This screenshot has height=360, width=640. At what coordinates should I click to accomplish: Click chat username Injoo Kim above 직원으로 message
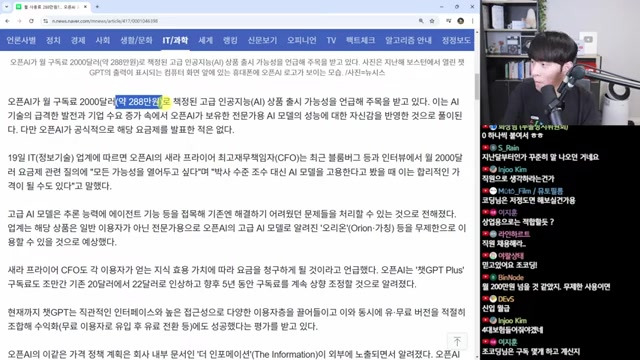point(512,169)
